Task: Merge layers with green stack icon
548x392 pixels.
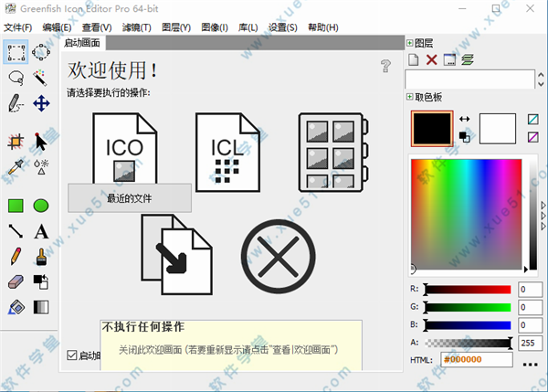Action: pyautogui.click(x=468, y=59)
